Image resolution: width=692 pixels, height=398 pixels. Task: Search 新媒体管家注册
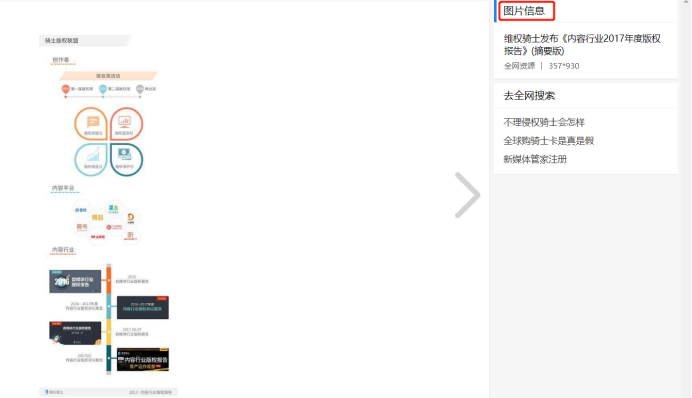[535, 159]
